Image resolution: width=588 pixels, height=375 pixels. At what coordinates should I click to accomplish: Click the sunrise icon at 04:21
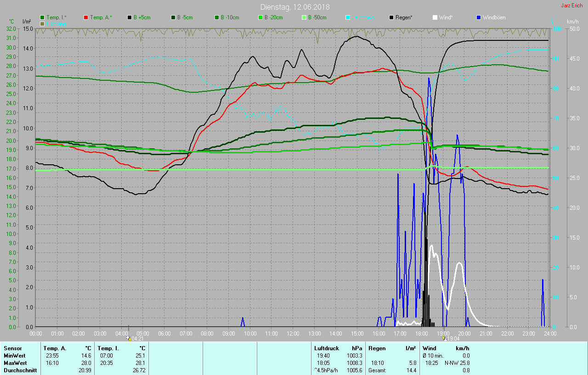click(129, 338)
